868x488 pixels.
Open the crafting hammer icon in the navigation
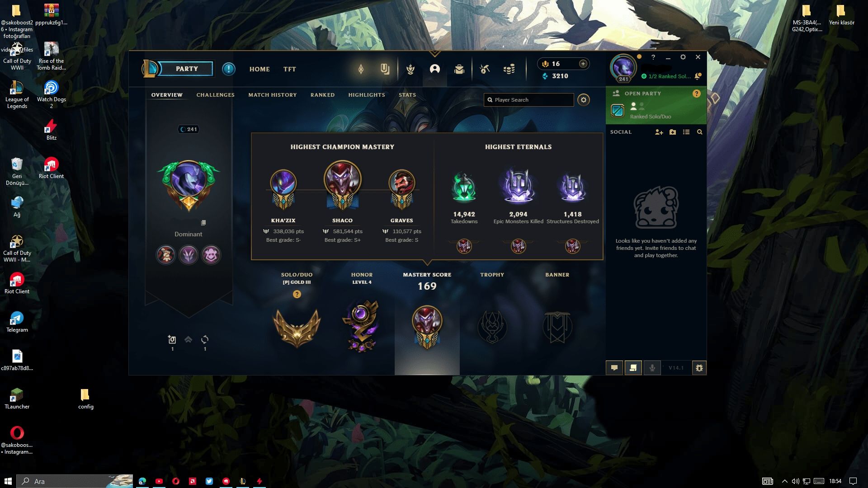point(485,69)
